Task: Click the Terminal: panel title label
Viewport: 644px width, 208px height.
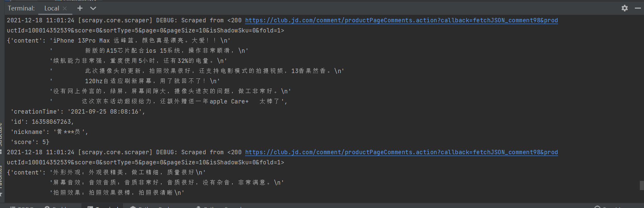Action: (x=21, y=8)
